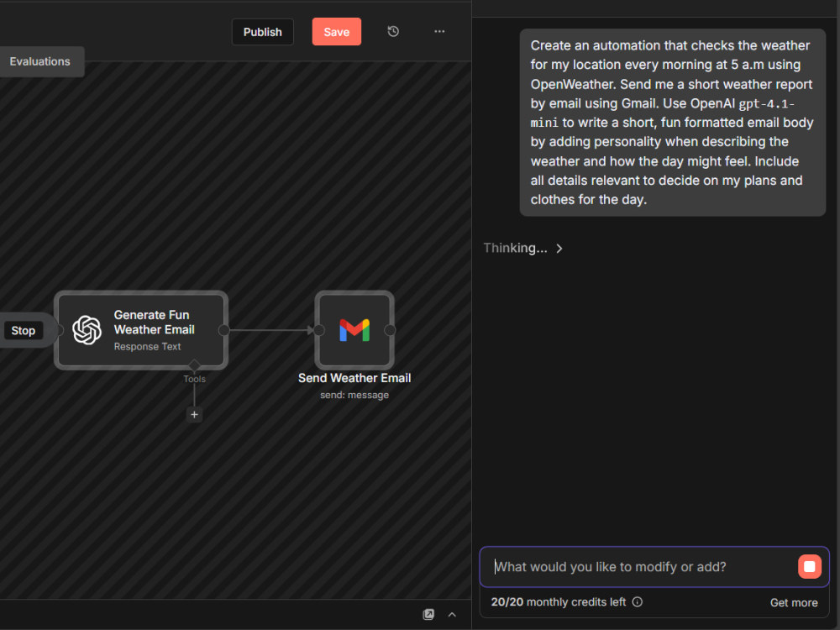Stop the workflow execution
The height and width of the screenshot is (630, 840).
(x=23, y=330)
